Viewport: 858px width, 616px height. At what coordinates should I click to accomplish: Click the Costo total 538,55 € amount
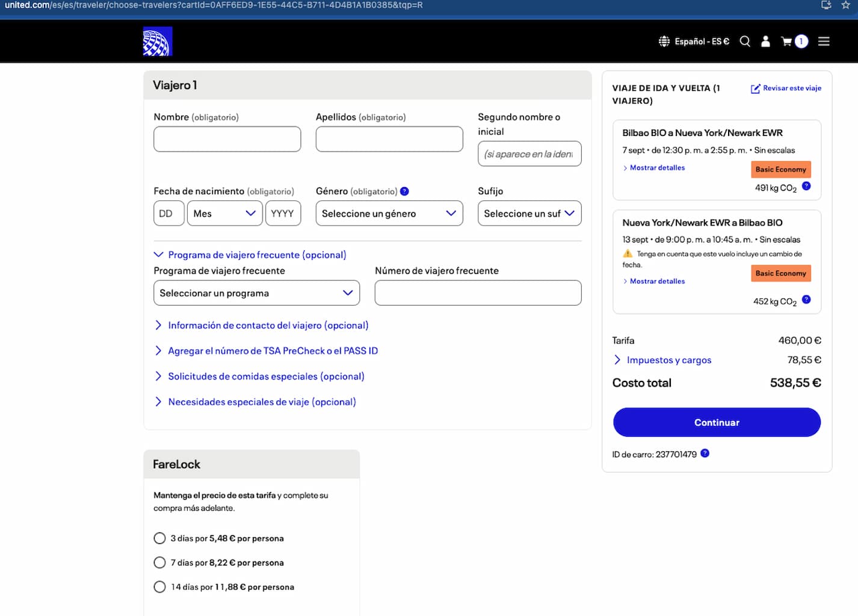(x=795, y=383)
